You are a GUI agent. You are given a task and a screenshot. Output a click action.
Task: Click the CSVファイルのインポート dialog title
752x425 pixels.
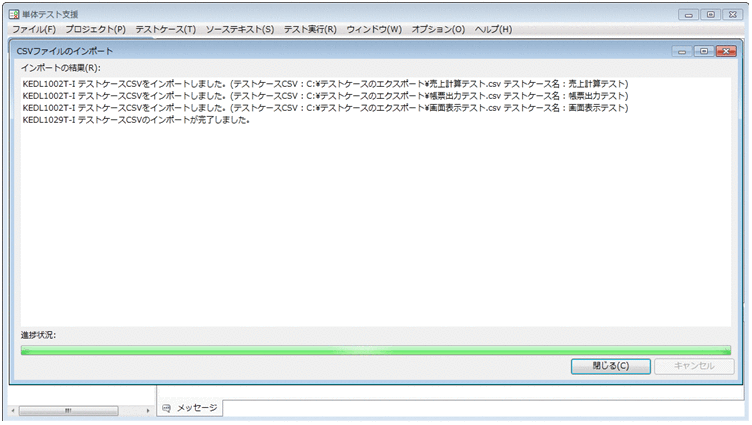(65, 51)
